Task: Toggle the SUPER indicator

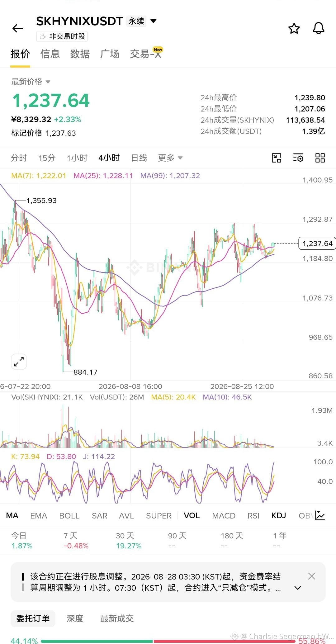Action: coord(159,516)
